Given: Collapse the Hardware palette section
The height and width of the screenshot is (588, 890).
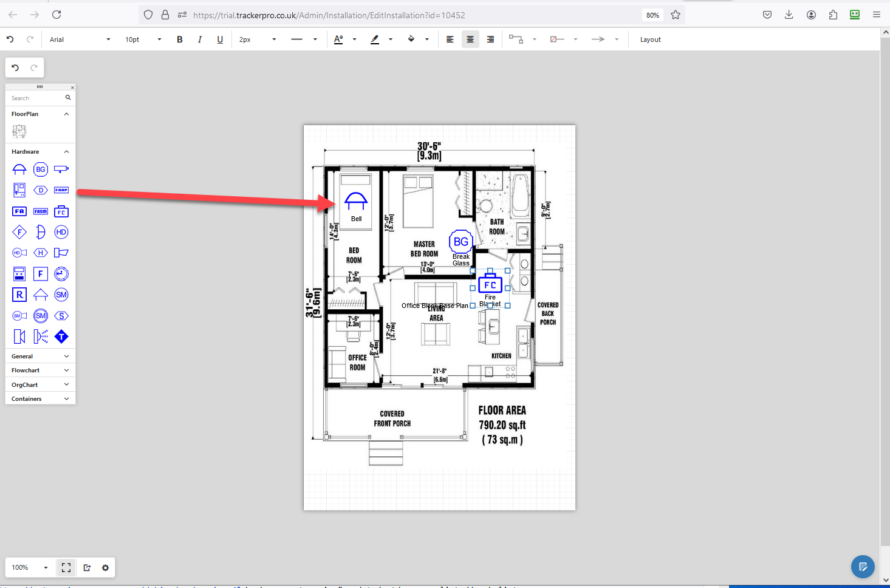Looking at the screenshot, I should [66, 152].
